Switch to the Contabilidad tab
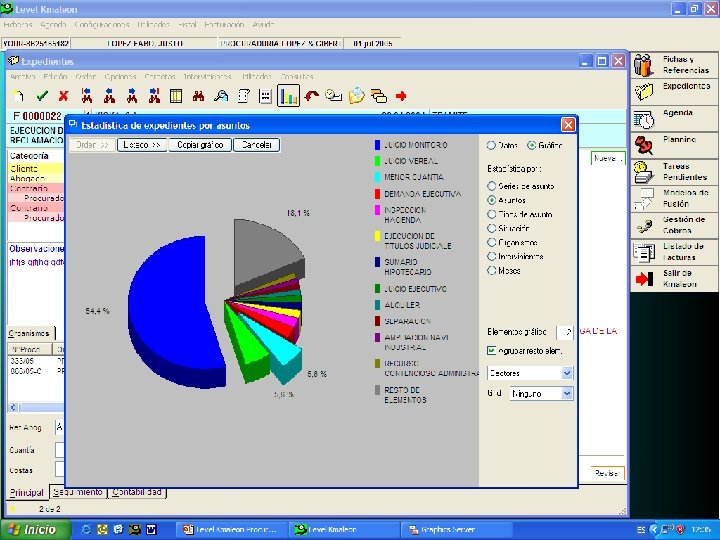 point(137,492)
